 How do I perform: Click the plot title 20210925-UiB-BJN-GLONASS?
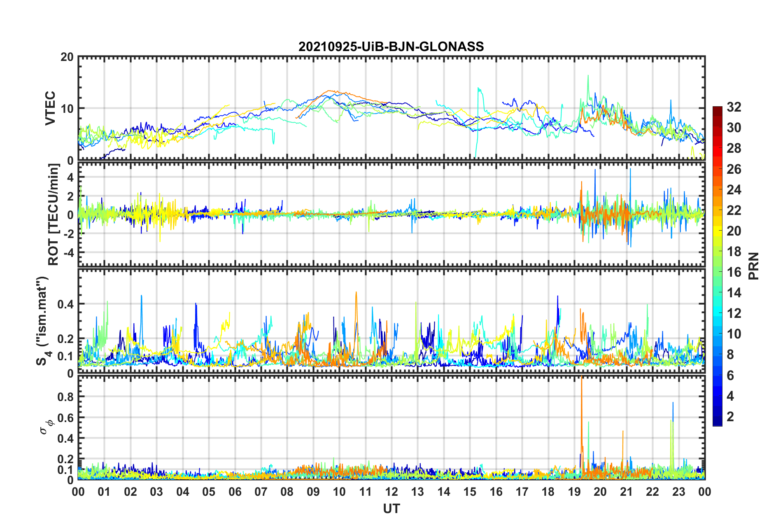pos(391,47)
